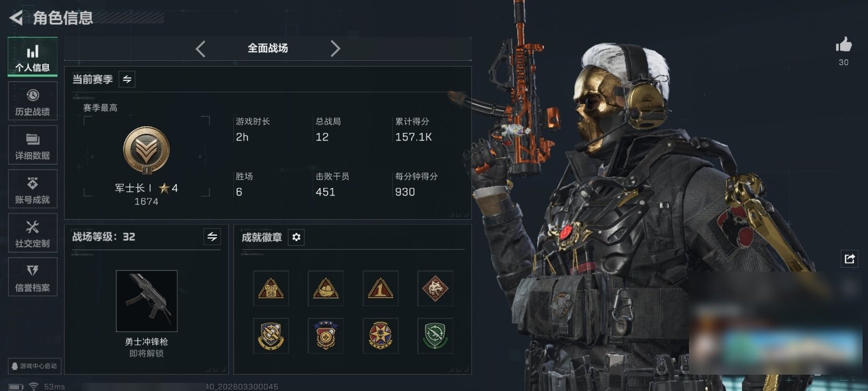Select the wolf head achievement badge

[435, 288]
